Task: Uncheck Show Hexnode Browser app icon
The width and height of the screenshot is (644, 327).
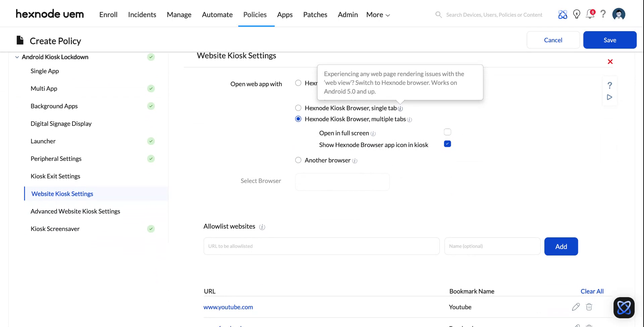Action: point(447,144)
